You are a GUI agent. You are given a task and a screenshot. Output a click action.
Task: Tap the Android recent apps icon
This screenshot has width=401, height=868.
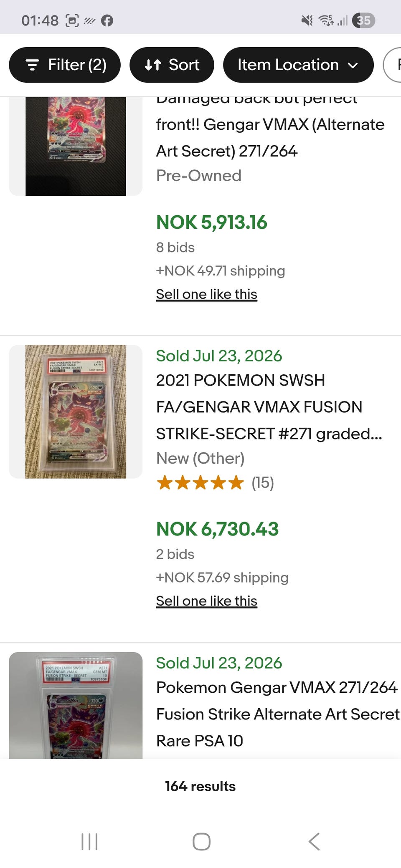pyautogui.click(x=89, y=841)
